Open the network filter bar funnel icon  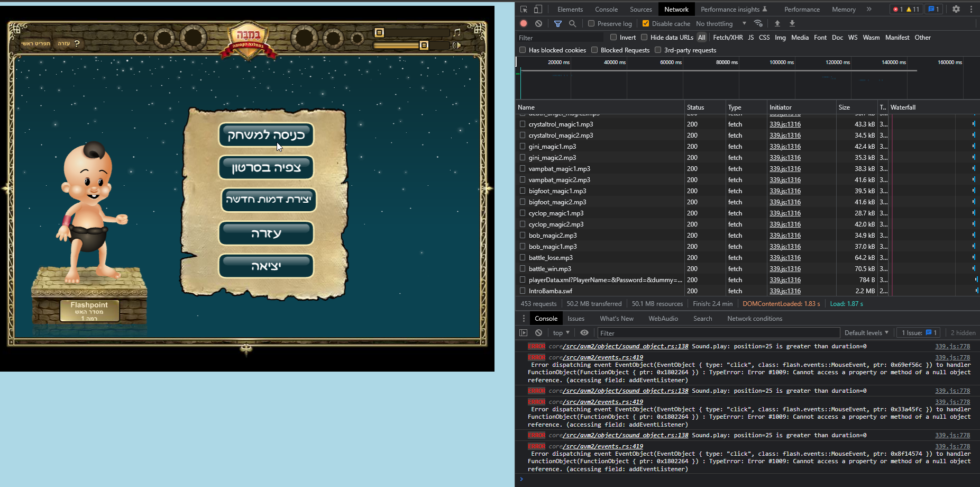558,23
